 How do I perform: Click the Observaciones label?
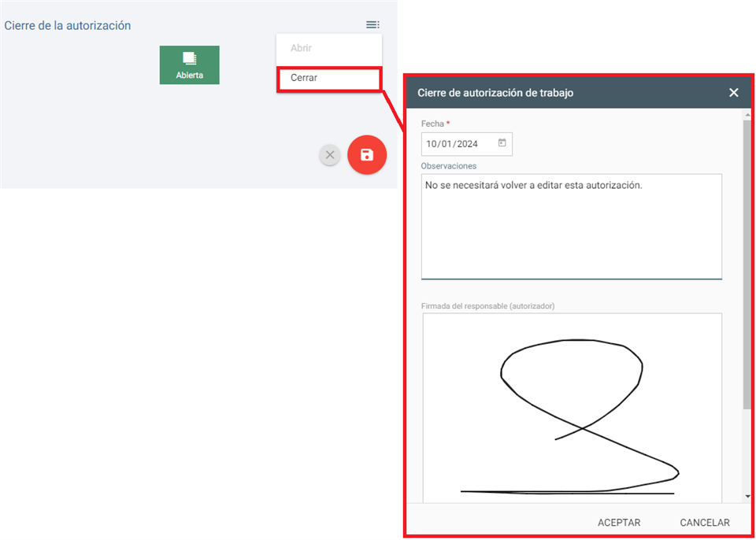449,166
